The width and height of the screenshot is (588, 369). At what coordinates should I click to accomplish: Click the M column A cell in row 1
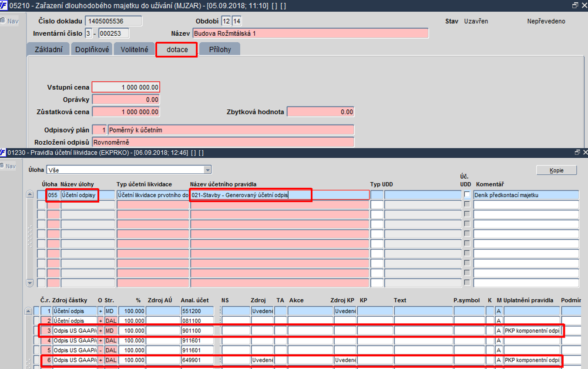coord(499,311)
